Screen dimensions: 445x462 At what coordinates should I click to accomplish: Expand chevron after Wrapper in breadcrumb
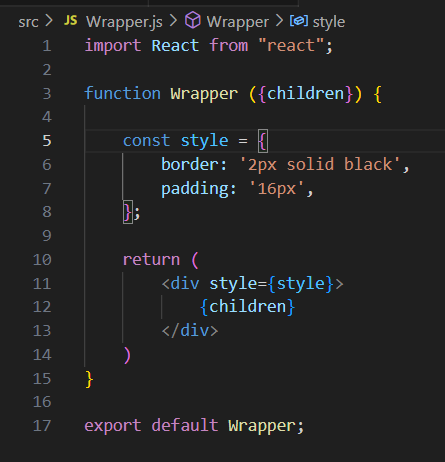tap(279, 21)
